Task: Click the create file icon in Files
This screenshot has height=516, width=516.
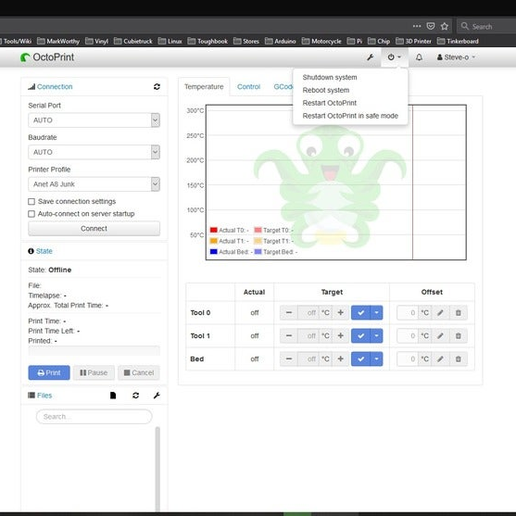Action: 113,395
